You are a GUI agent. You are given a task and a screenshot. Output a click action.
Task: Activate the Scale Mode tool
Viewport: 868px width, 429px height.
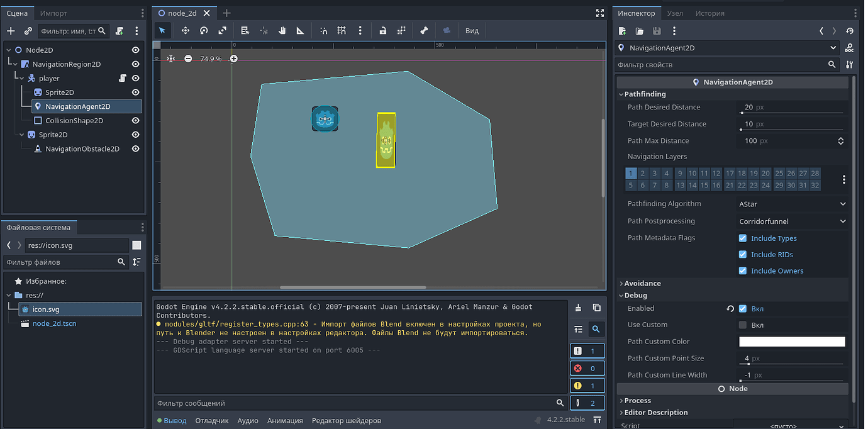point(223,30)
